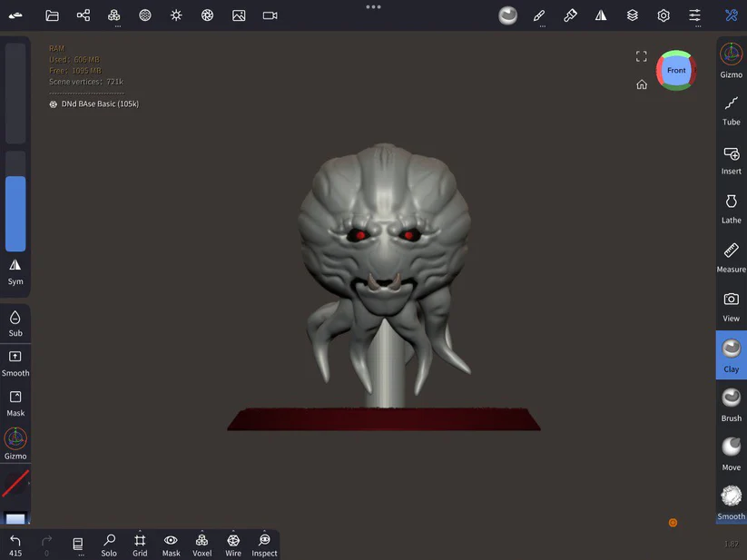Toggle the Sub subtract mode

(x=15, y=324)
